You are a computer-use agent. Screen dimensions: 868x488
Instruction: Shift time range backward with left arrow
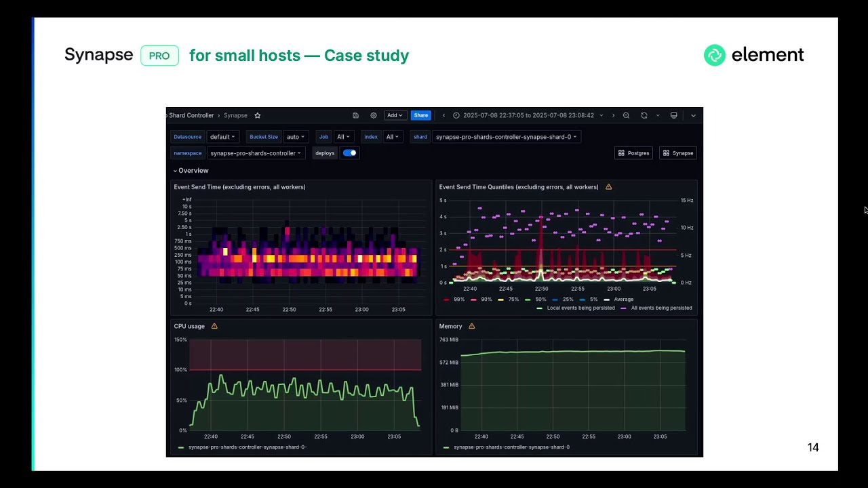443,115
